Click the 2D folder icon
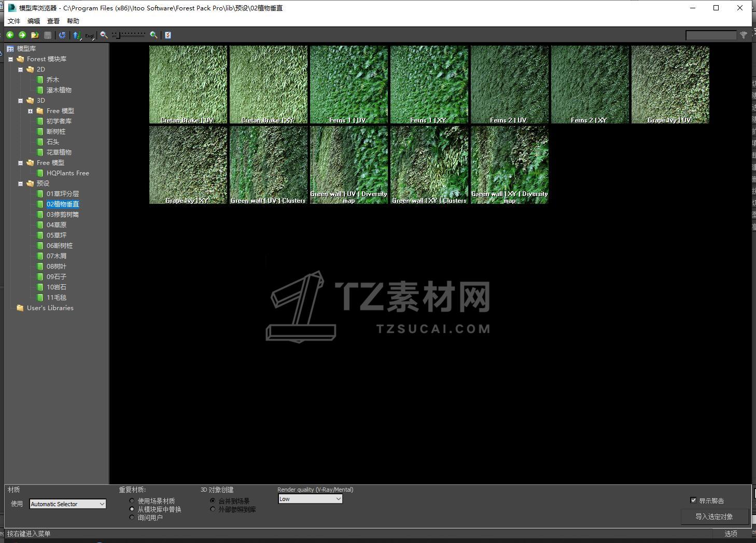Viewport: 756px width, 543px height. [30, 69]
